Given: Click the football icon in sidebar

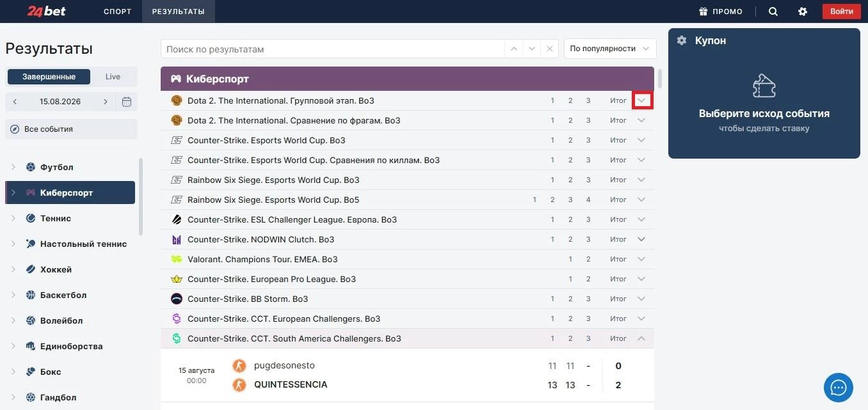Looking at the screenshot, I should (31, 167).
